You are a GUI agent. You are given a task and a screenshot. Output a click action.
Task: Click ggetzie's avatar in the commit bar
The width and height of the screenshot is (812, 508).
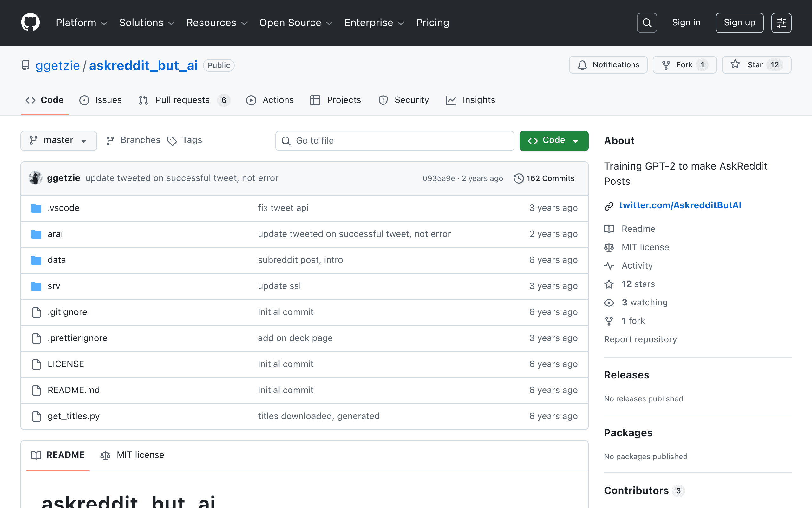[35, 178]
